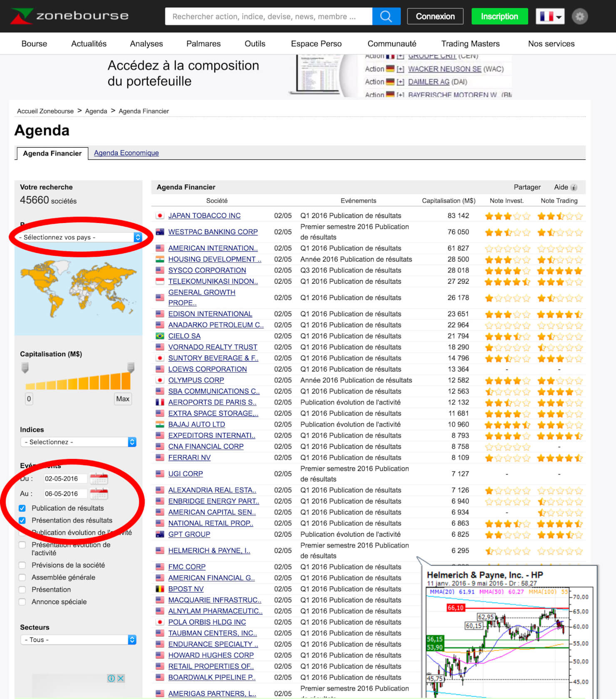The width and height of the screenshot is (616, 699).
Task: Click investor rating stars for Japan Tobacco Inc
Action: [x=507, y=216]
